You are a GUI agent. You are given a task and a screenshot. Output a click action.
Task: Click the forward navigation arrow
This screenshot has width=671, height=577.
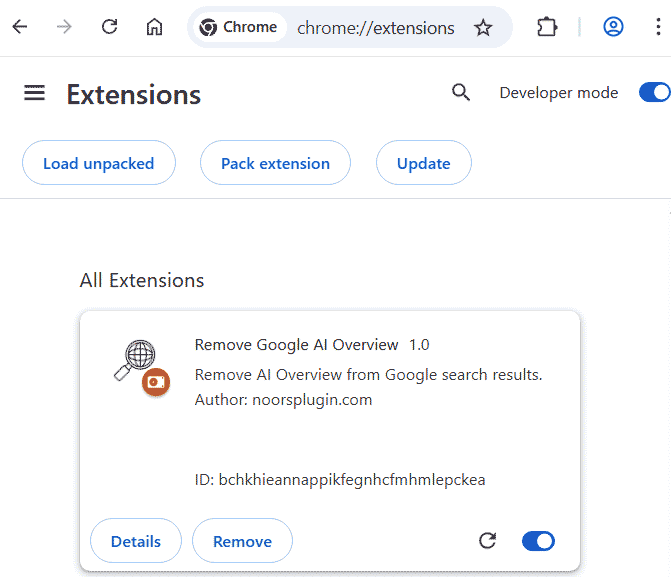click(x=64, y=27)
